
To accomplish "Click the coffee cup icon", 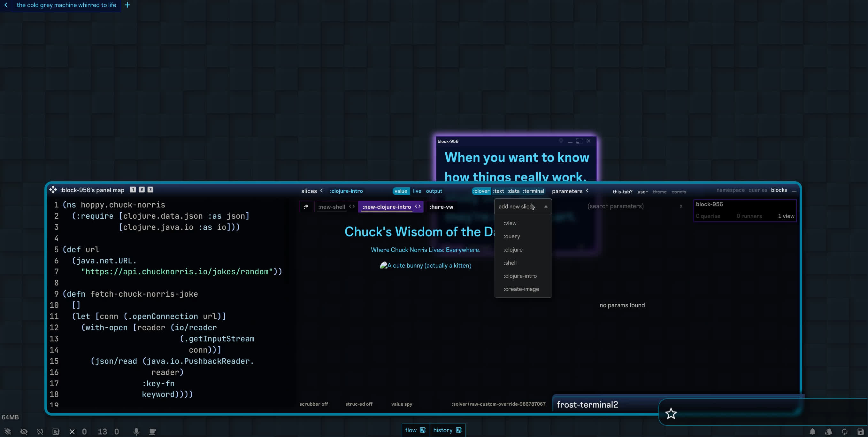I will click(x=152, y=432).
